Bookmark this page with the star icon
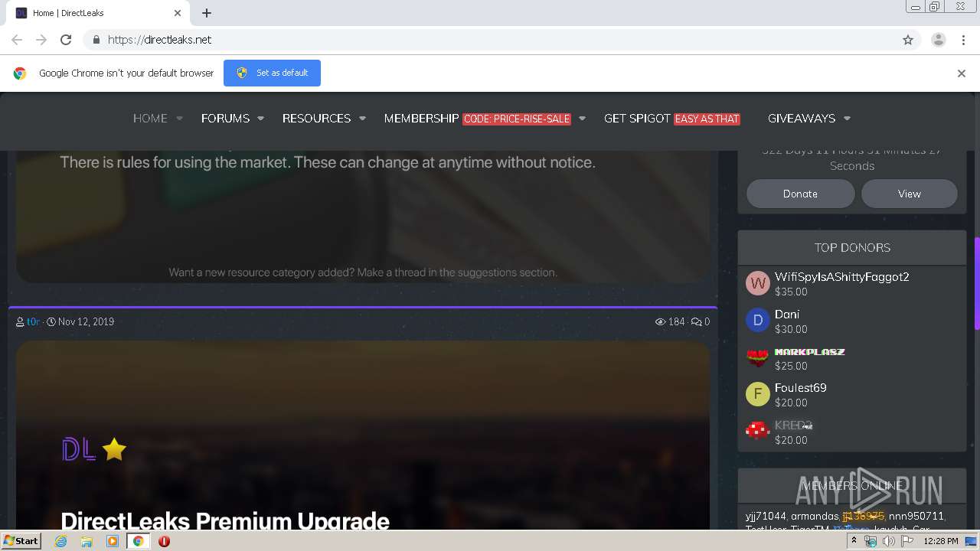This screenshot has height=551, width=980. tap(908, 40)
